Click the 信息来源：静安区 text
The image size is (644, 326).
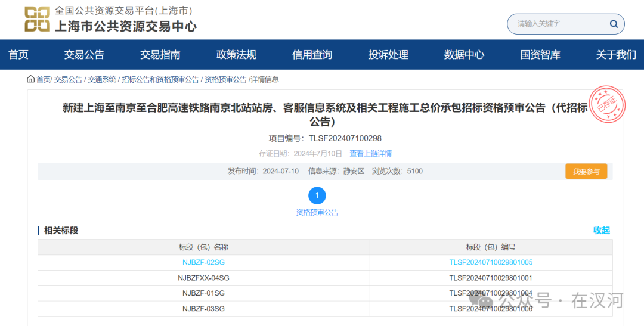pyautogui.click(x=336, y=171)
